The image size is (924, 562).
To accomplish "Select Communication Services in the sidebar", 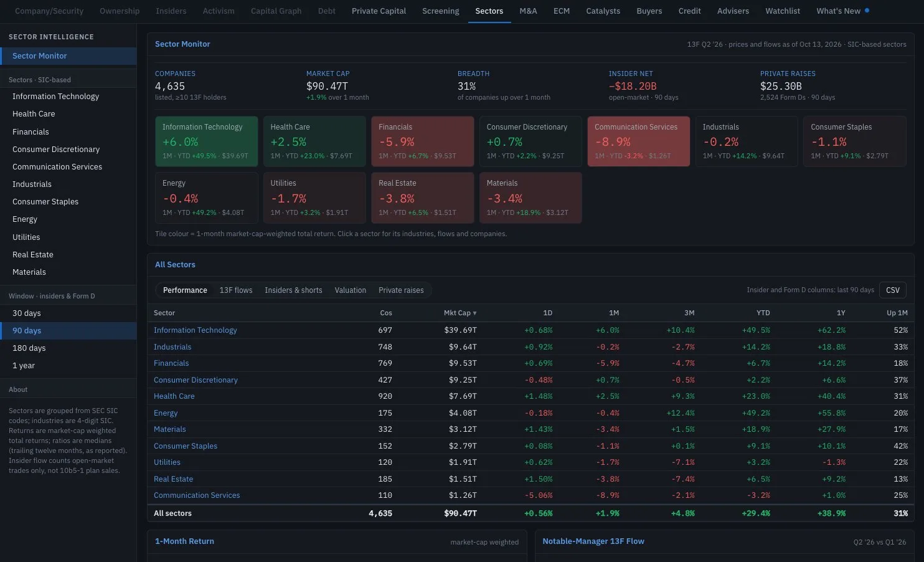I will point(68,166).
